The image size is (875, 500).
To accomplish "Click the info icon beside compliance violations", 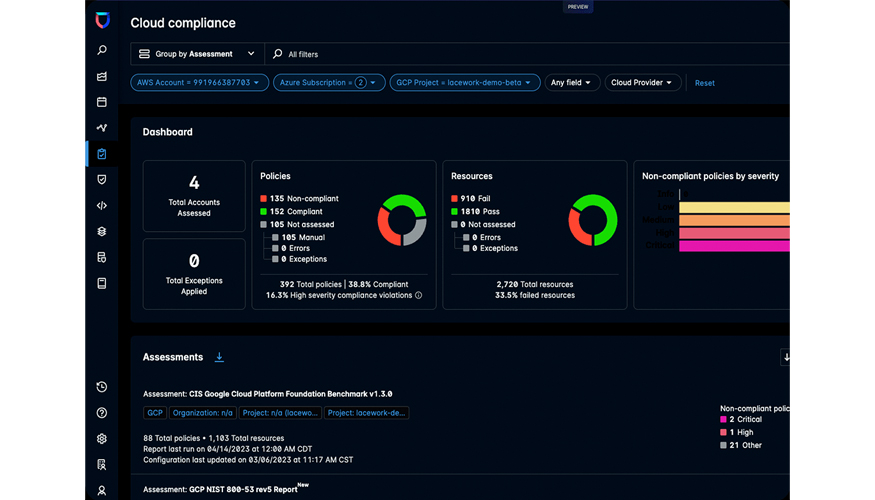I will (x=419, y=295).
